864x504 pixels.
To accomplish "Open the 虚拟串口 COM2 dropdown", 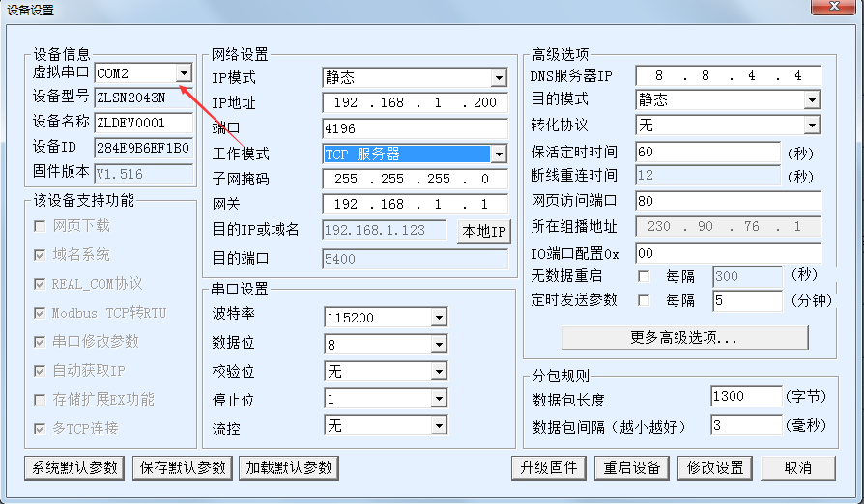I will [184, 73].
